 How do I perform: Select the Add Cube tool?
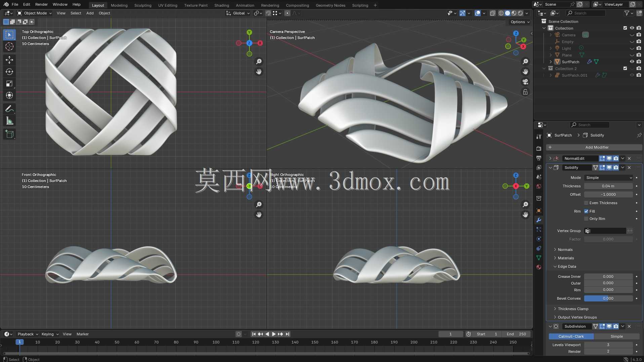click(x=9, y=134)
